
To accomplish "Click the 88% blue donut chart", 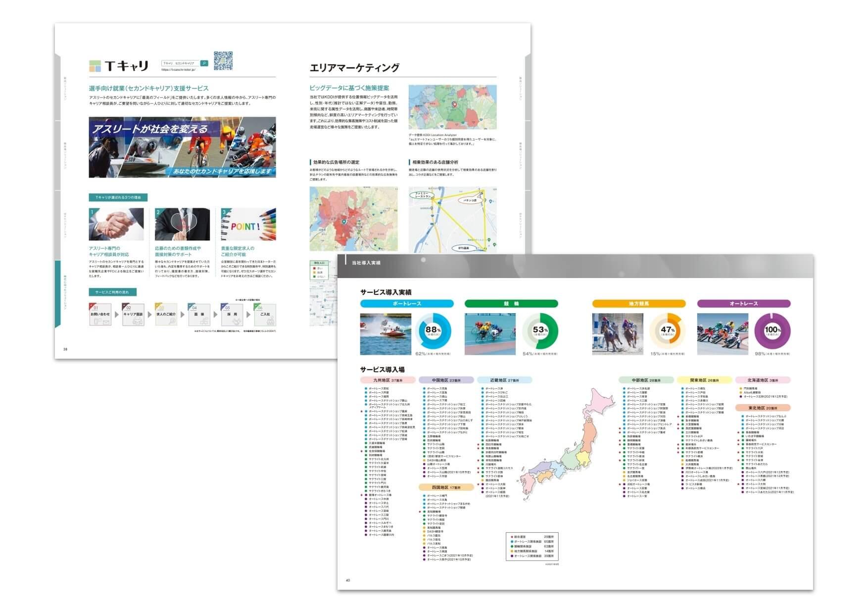I will pos(434,331).
